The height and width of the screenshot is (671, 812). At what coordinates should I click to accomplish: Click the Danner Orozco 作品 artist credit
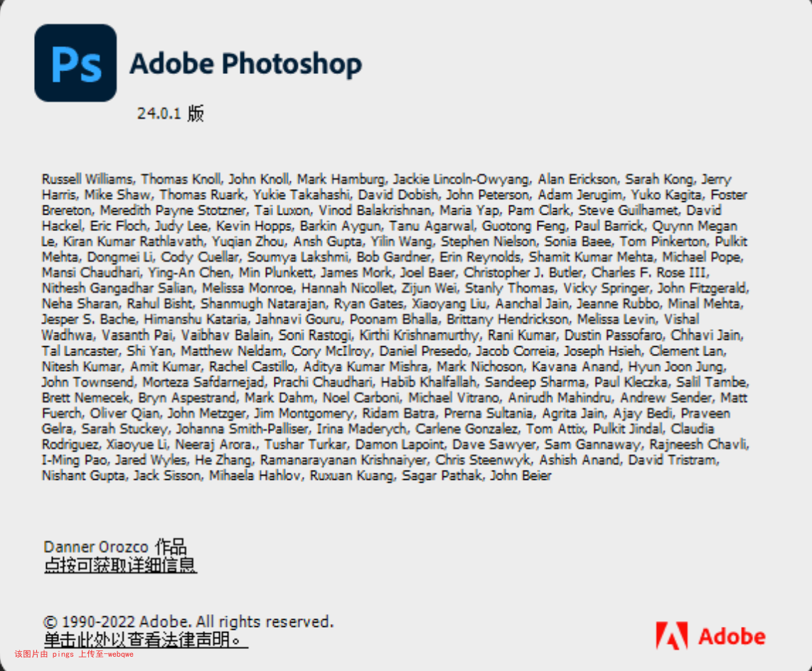tap(115, 547)
